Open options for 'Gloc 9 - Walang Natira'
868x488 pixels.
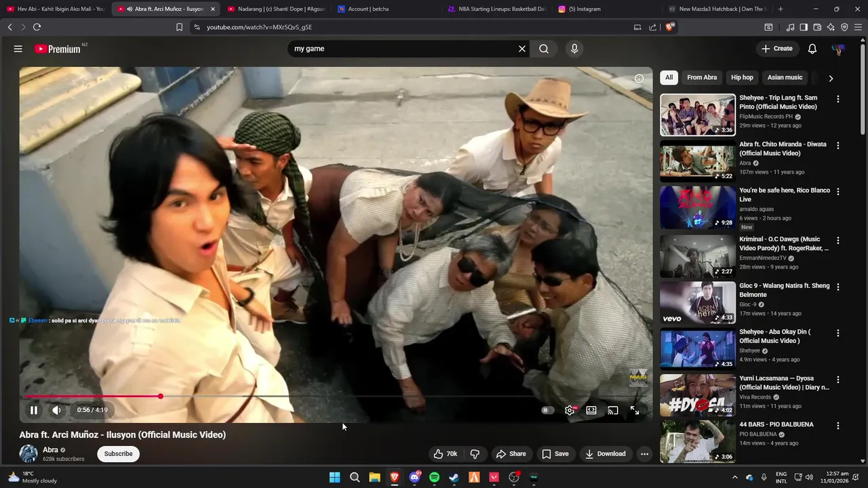(x=838, y=287)
